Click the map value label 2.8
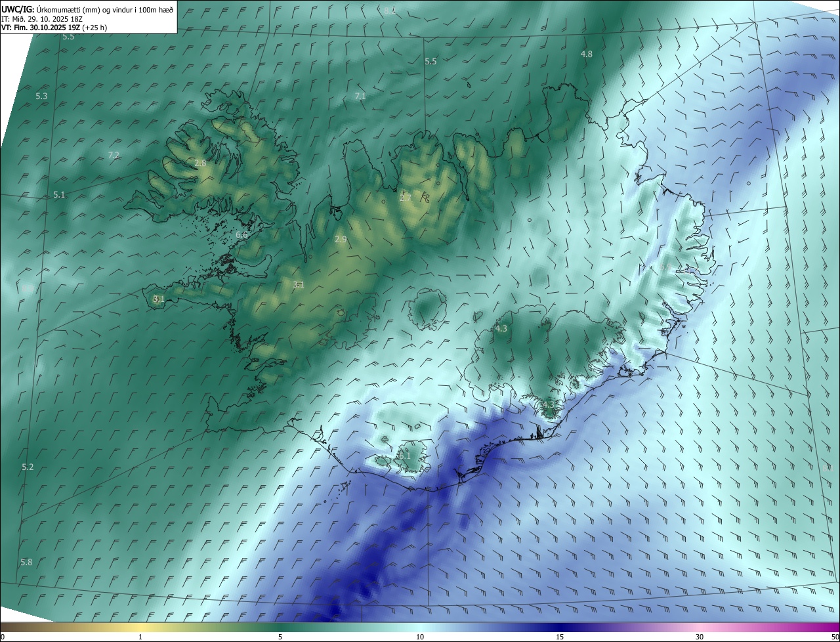This screenshot has width=840, height=642. click(x=200, y=163)
